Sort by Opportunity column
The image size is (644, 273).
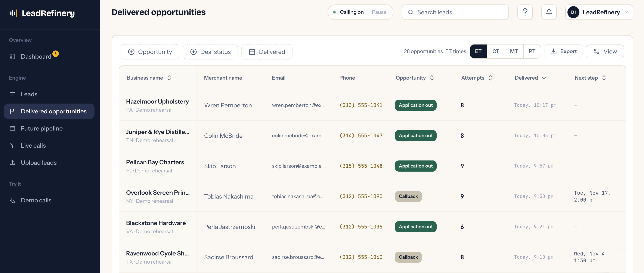[415, 78]
